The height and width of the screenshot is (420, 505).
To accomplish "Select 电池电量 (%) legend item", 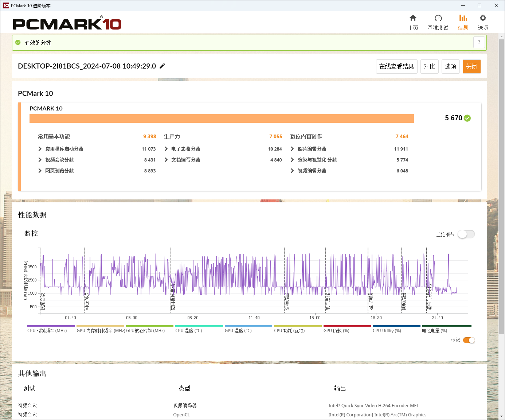I will (x=446, y=329).
